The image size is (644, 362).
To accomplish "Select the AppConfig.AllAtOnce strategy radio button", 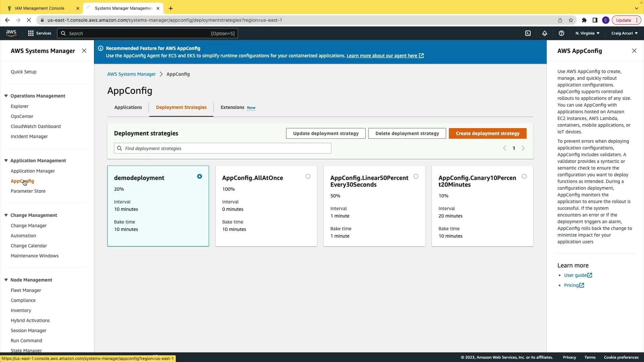I will tap(308, 176).
